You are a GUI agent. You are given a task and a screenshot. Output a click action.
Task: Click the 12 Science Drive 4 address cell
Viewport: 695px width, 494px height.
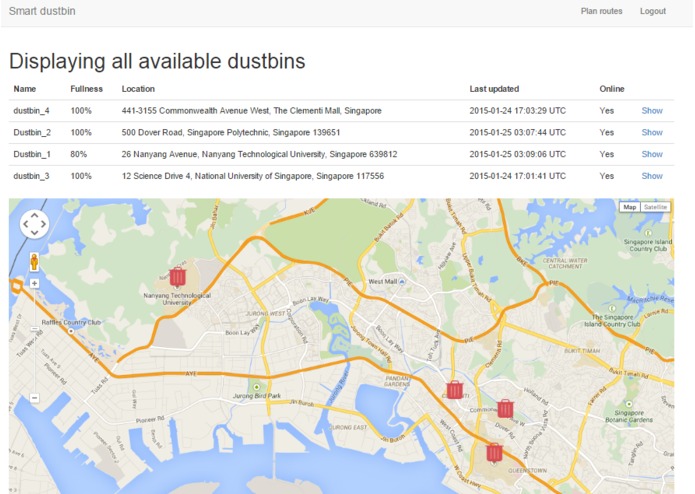[x=253, y=176]
